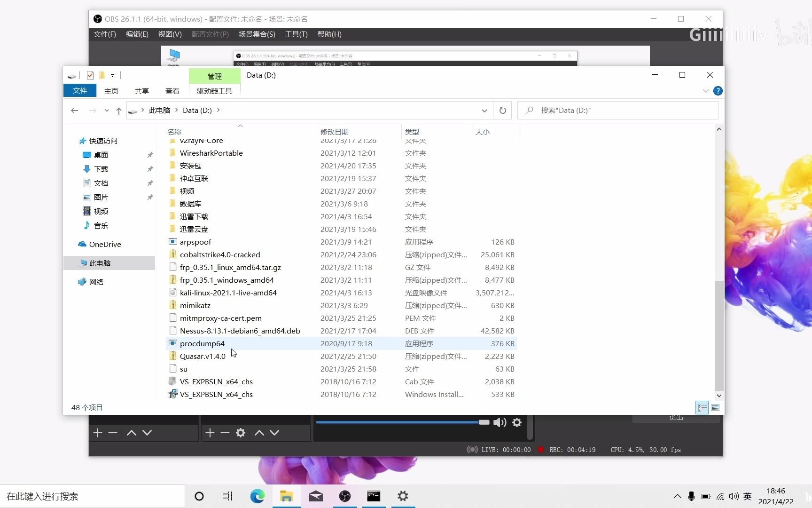Open 文件(F) menu in OBS window
Image resolution: width=812 pixels, height=508 pixels.
[x=105, y=34]
